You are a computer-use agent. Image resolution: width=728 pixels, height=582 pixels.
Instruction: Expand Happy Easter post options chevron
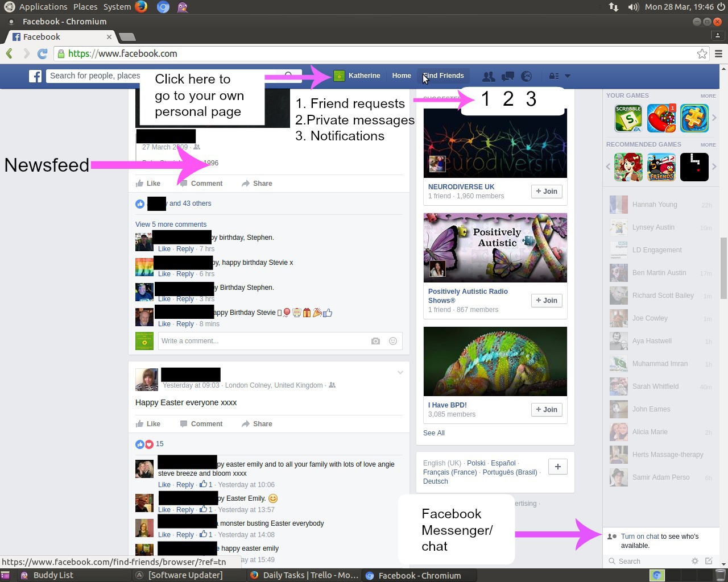400,373
